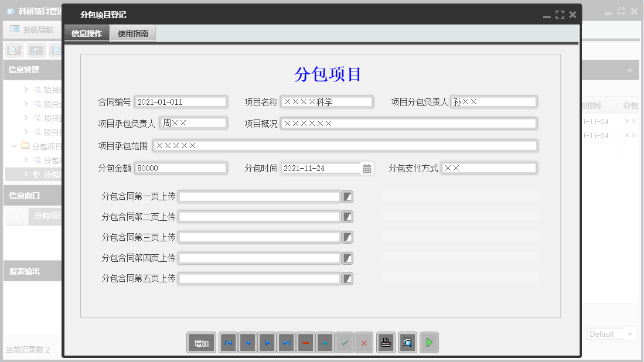Delete current record with red minus icon
This screenshot has width=644, height=362.
pos(305,343)
